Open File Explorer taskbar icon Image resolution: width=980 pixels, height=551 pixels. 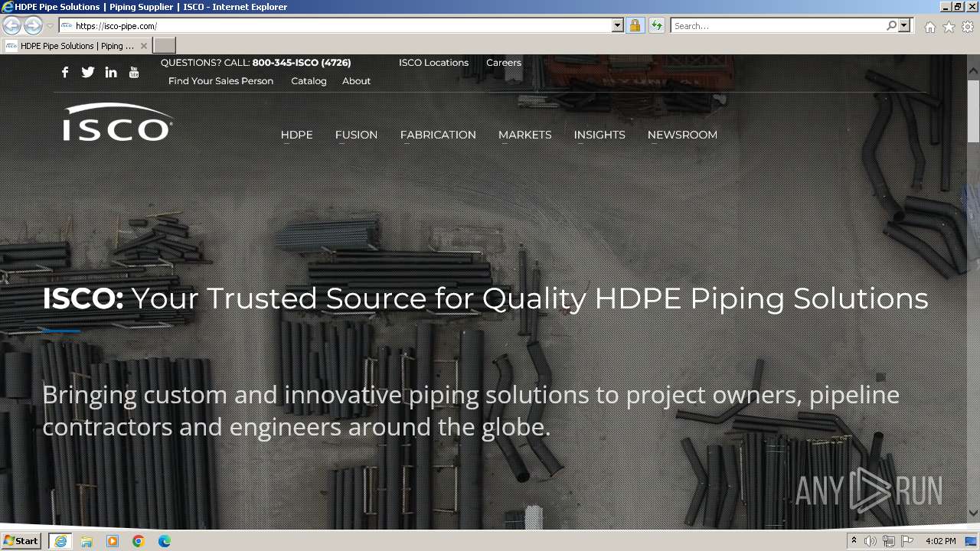87,541
